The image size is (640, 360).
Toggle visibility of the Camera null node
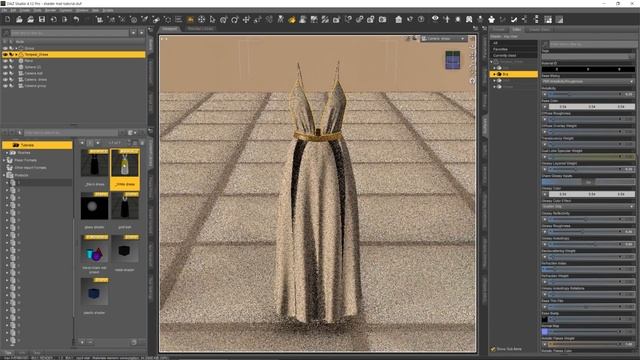point(5,73)
